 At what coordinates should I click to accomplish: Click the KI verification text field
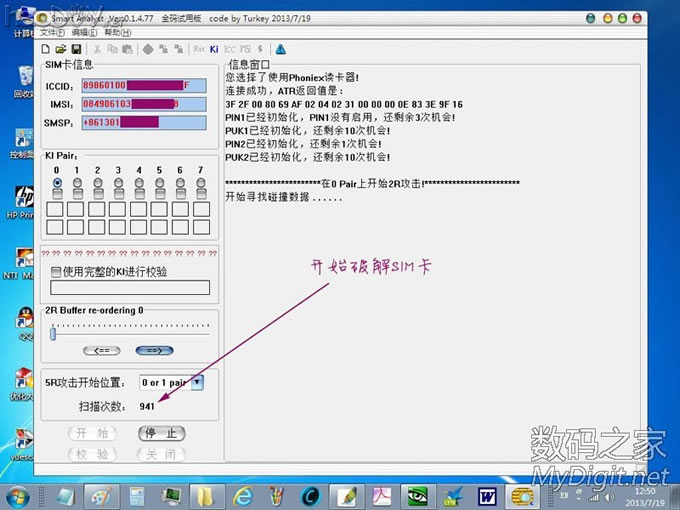point(130,288)
